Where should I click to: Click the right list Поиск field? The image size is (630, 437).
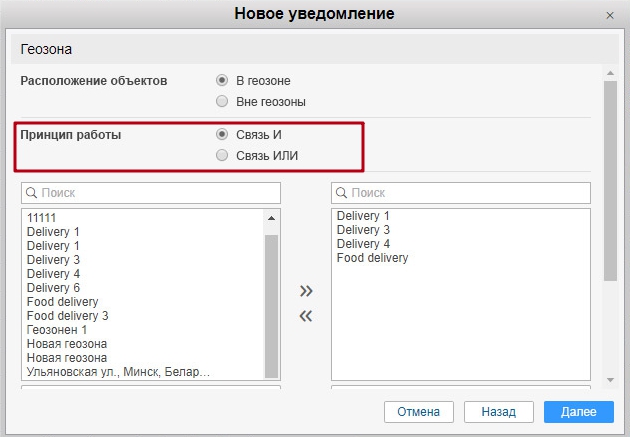pos(460,192)
